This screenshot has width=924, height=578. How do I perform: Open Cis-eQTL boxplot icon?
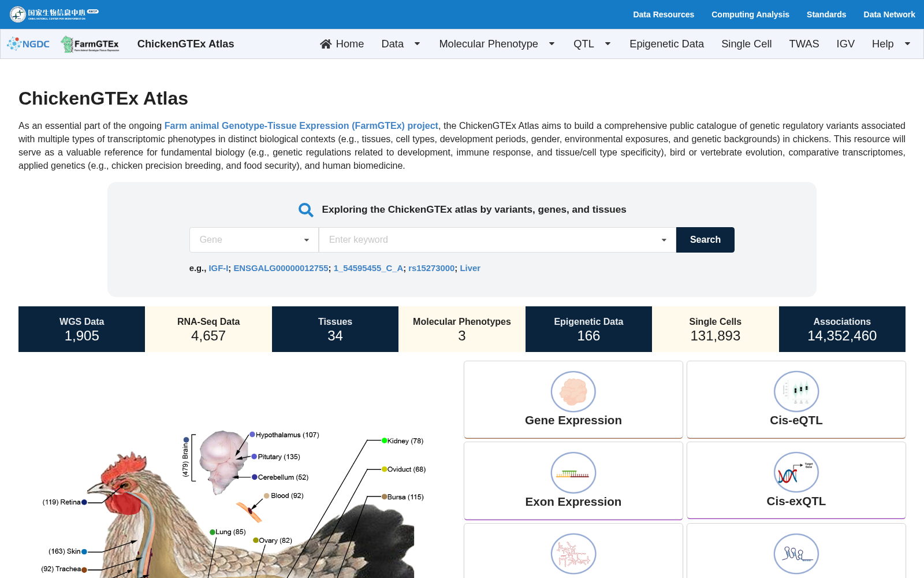796,392
